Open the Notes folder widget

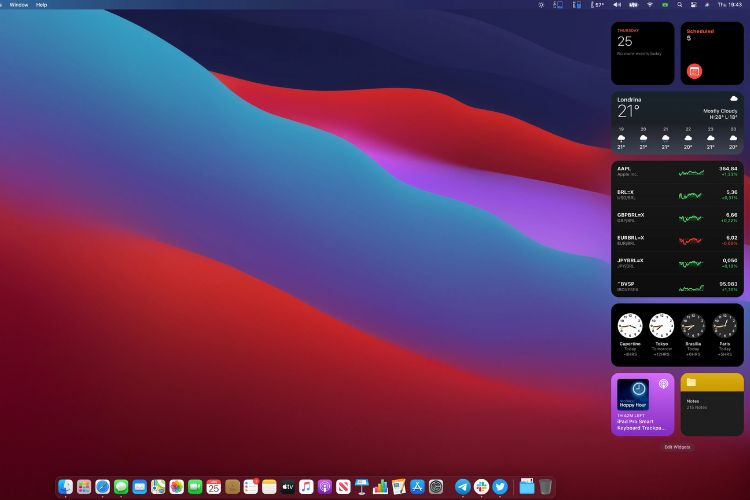(712, 405)
